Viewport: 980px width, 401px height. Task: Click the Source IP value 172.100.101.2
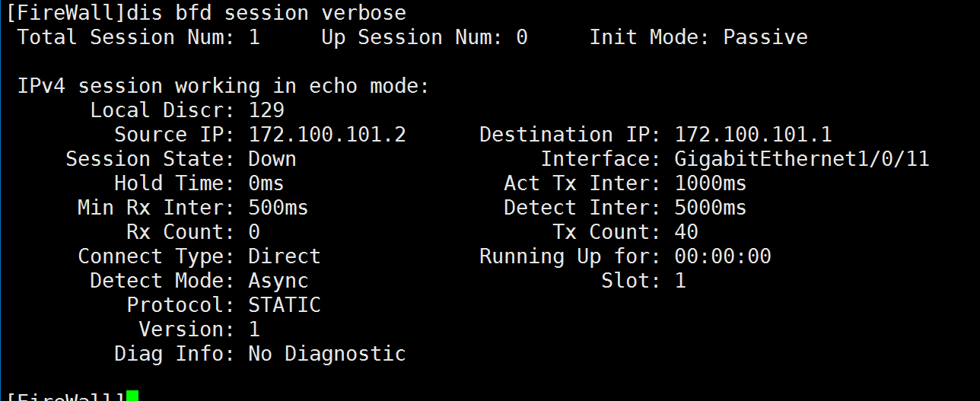point(327,135)
